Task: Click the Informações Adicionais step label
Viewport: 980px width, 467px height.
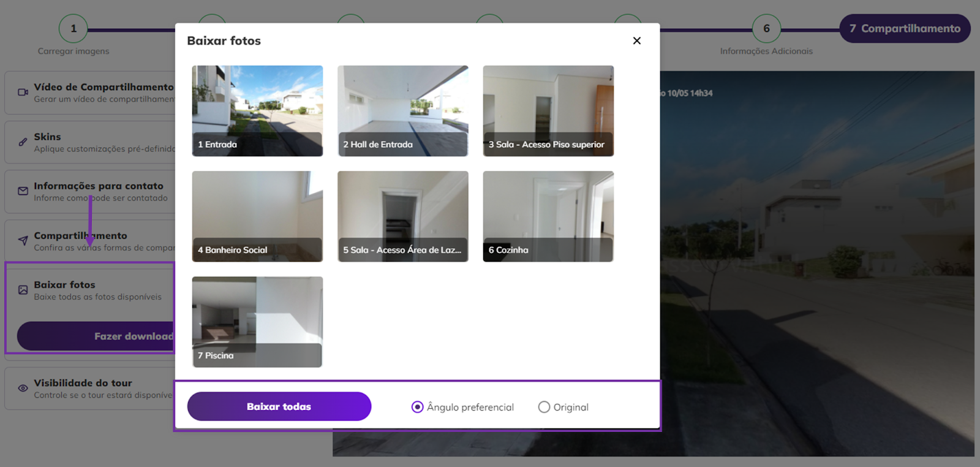Action: pyautogui.click(x=766, y=51)
